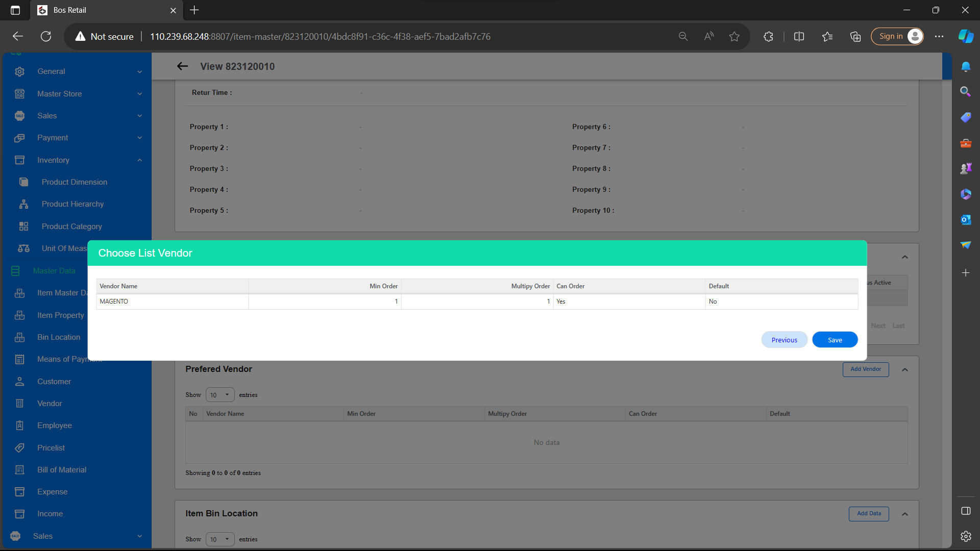The height and width of the screenshot is (551, 980).
Task: Collapse the Inventory menu section
Action: pos(139,160)
